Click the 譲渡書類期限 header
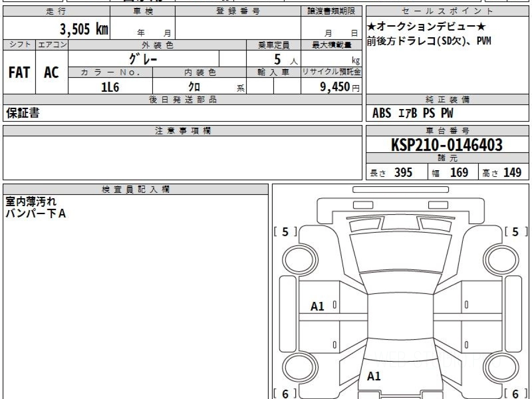This screenshot has width=532, height=399. (331, 12)
